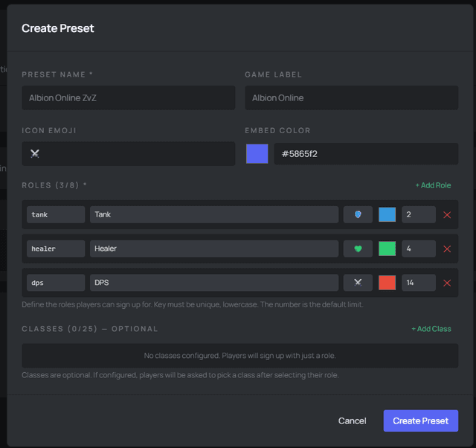Delete the dps role using its red X

(x=447, y=283)
